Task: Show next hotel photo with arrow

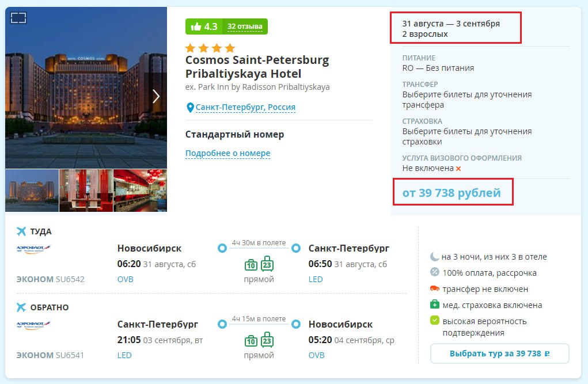Action: click(156, 96)
